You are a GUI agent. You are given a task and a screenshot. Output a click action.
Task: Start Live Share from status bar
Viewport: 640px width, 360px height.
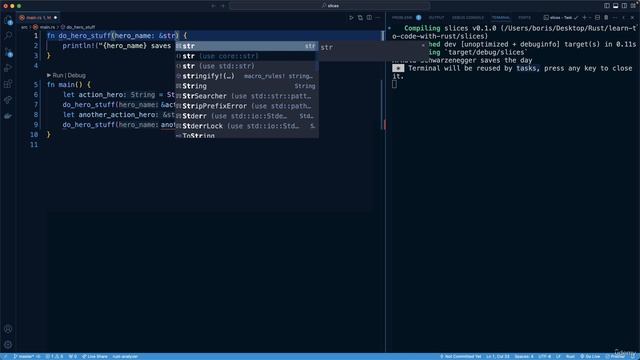tap(95, 356)
